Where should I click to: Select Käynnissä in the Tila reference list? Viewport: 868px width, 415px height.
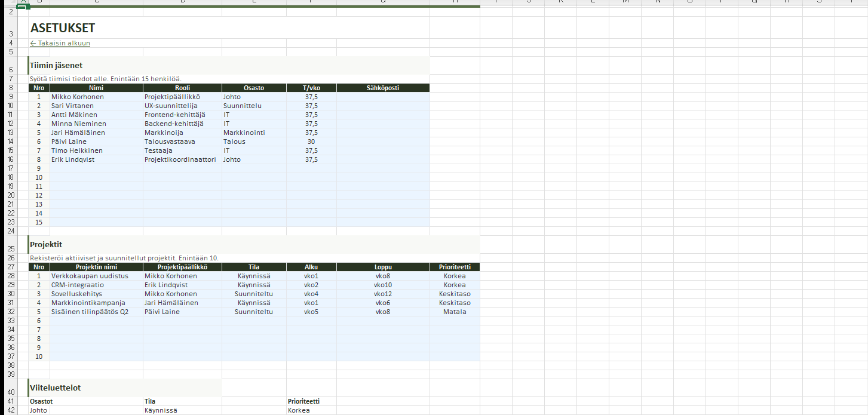pos(161,410)
